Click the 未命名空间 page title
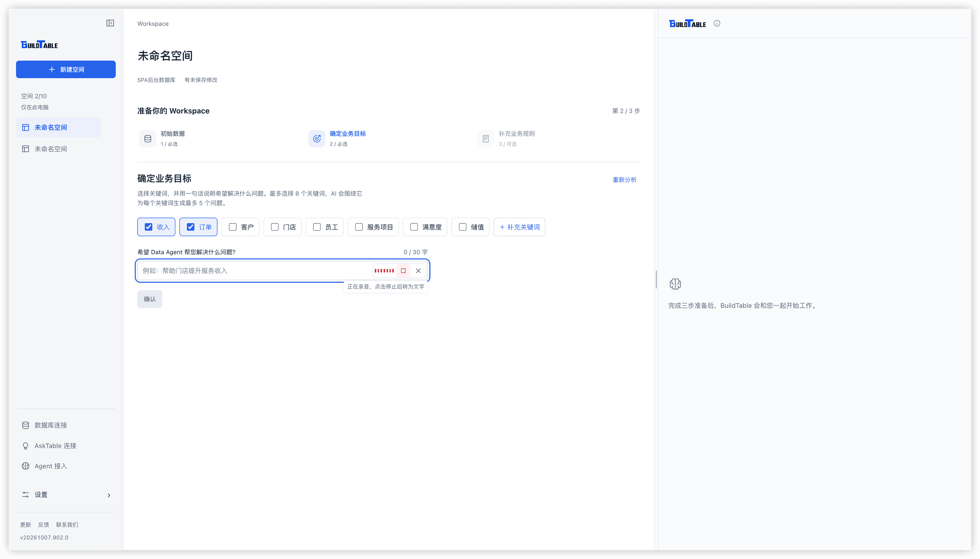The height and width of the screenshot is (559, 980). [x=165, y=56]
